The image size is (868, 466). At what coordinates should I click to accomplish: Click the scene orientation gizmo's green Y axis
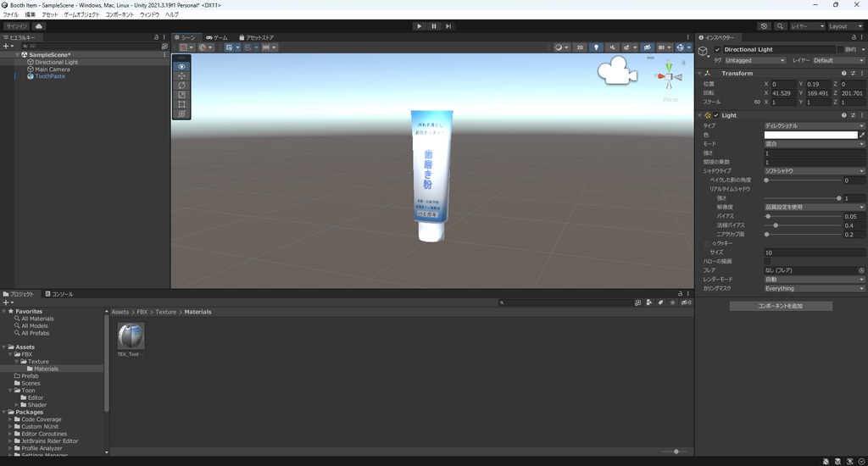point(669,67)
